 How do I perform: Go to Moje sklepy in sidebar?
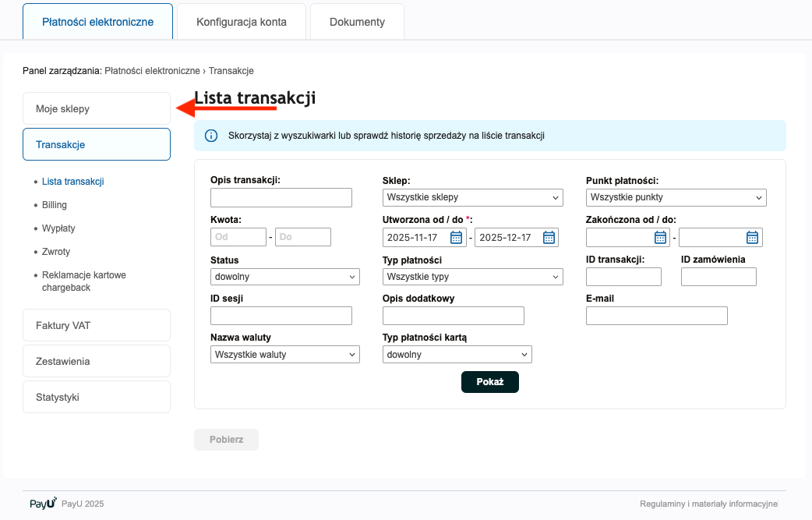96,109
